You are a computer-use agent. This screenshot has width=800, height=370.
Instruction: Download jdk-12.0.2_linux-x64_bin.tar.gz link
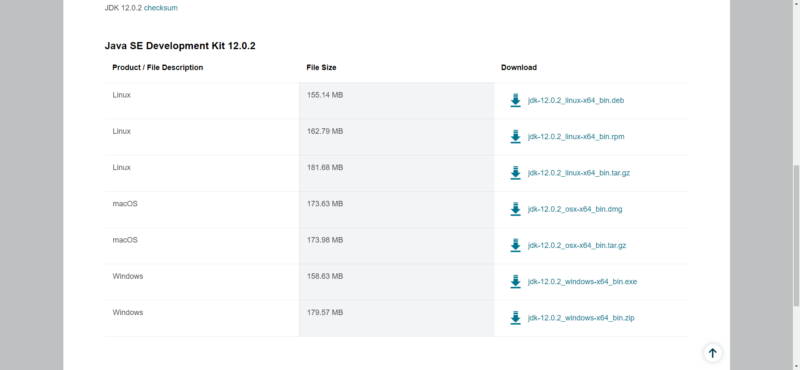coord(579,173)
